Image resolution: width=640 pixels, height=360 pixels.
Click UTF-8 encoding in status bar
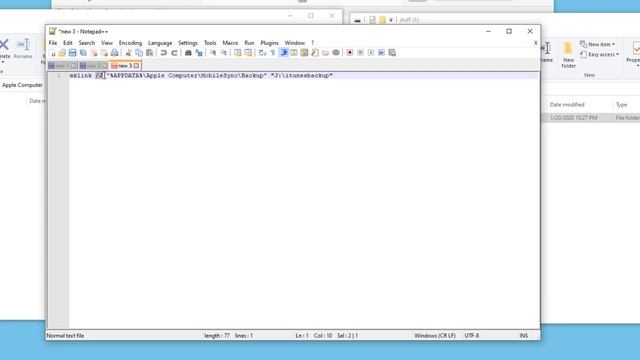tap(471, 336)
